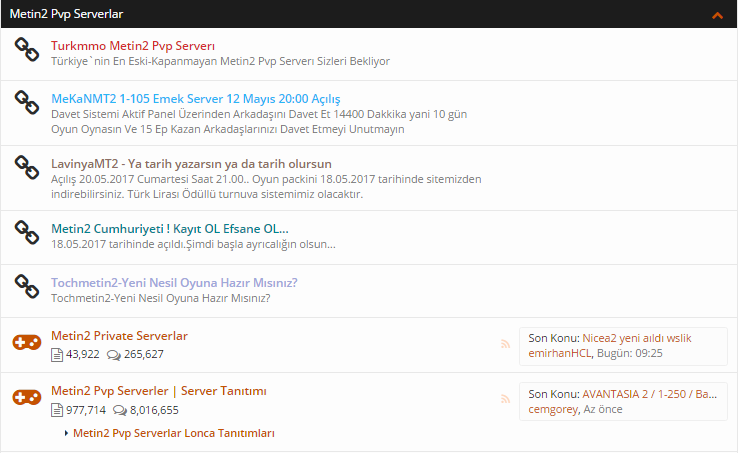Open MeKaNMT2 1-105 Emek Server link
This screenshot has width=738, height=453.
[196, 99]
